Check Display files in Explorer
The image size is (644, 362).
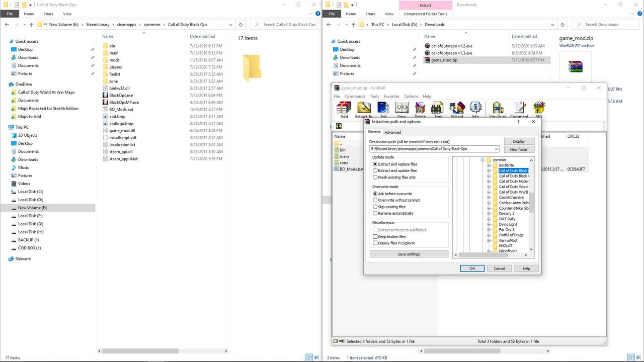[375, 243]
